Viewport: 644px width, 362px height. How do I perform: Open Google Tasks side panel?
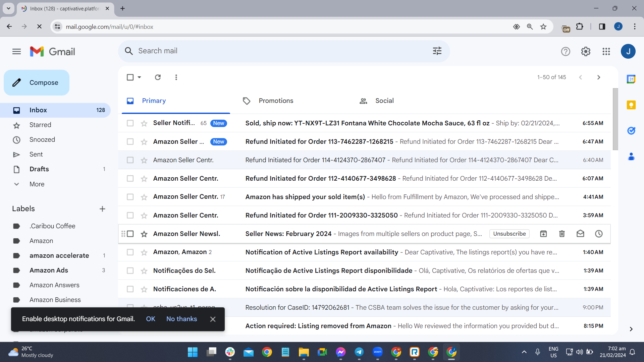pyautogui.click(x=631, y=131)
